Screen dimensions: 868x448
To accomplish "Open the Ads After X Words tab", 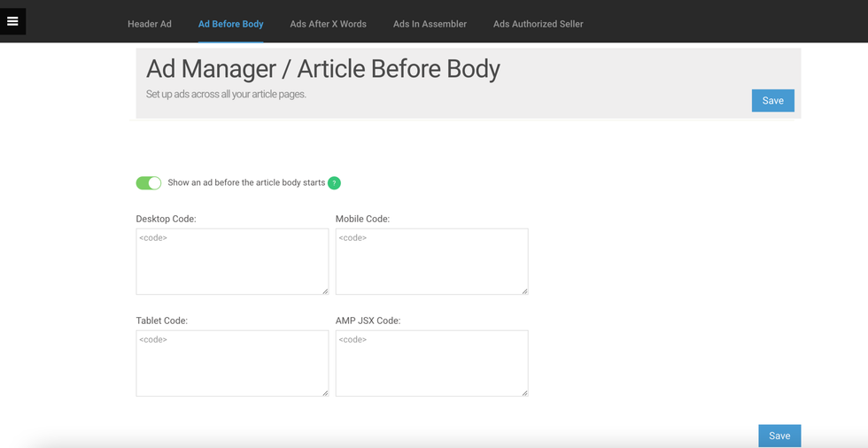I will [328, 24].
